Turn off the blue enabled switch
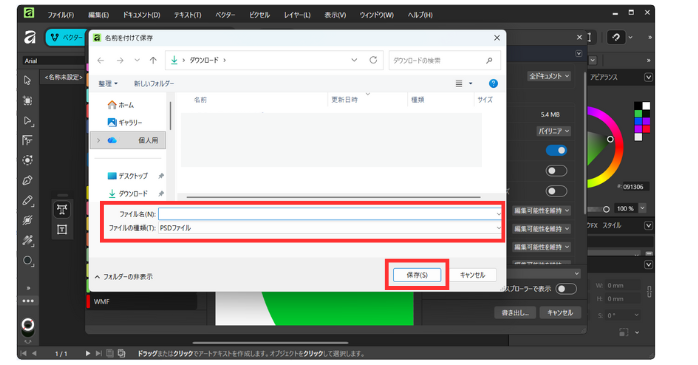Viewport: 698px width, 365px height. (x=556, y=150)
